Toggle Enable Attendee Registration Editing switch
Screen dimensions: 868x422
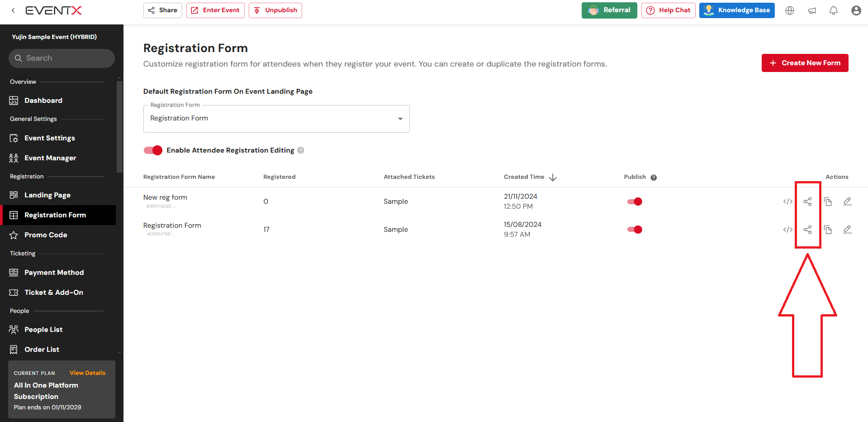153,150
